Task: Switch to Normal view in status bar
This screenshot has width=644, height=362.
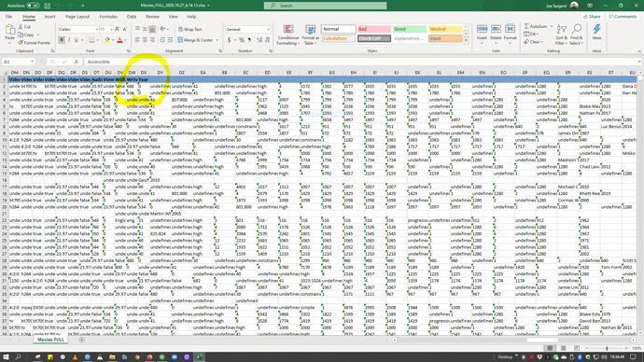Action: coord(550,348)
